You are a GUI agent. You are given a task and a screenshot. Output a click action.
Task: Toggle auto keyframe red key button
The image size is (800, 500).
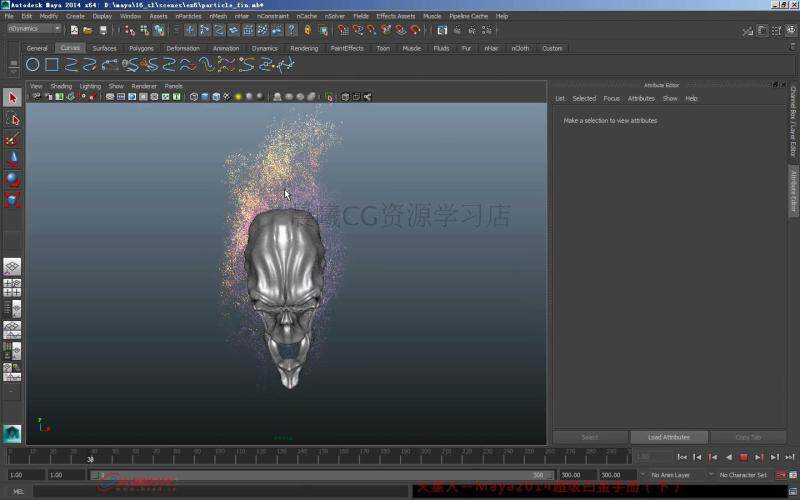(781, 475)
